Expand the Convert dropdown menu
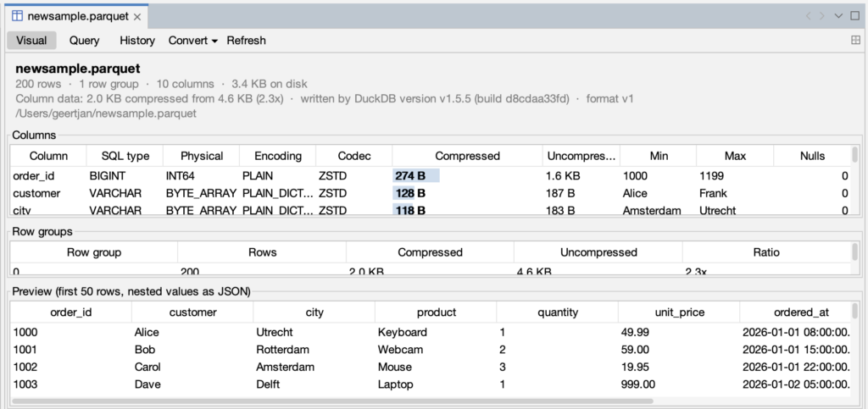This screenshot has height=409, width=868. [193, 41]
